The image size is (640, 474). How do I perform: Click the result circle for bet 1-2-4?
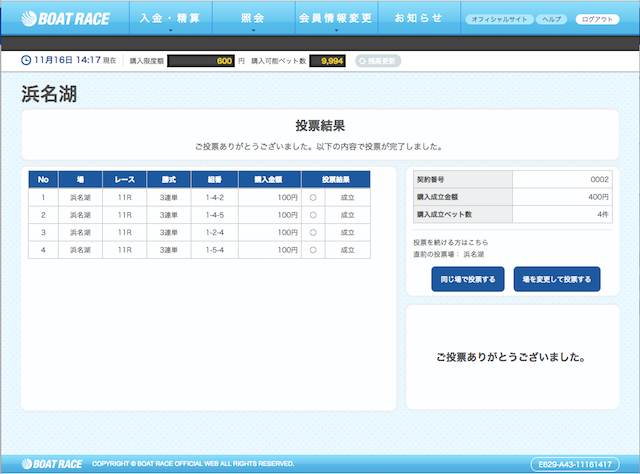coord(313,233)
